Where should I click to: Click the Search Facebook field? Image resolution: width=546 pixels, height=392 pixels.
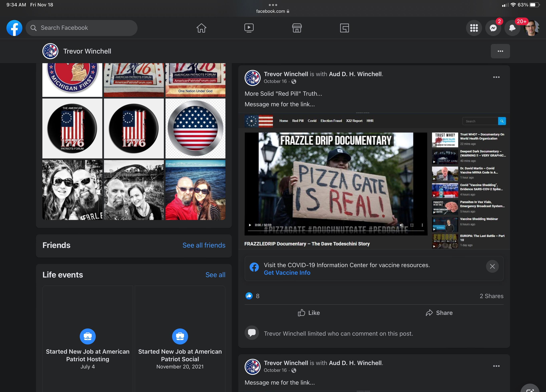pyautogui.click(x=81, y=28)
